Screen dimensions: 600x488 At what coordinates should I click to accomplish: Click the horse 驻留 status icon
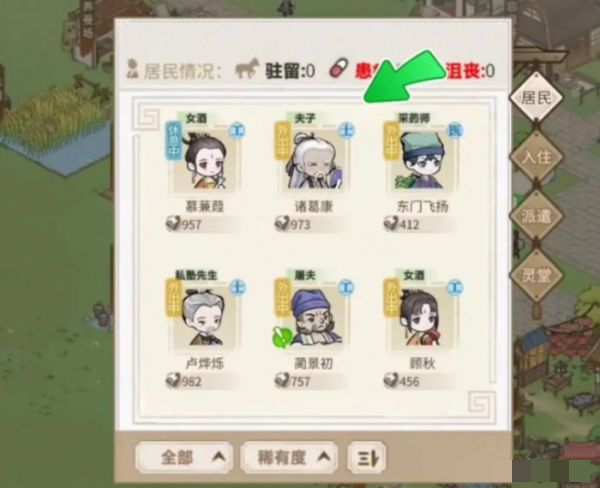[x=247, y=69]
